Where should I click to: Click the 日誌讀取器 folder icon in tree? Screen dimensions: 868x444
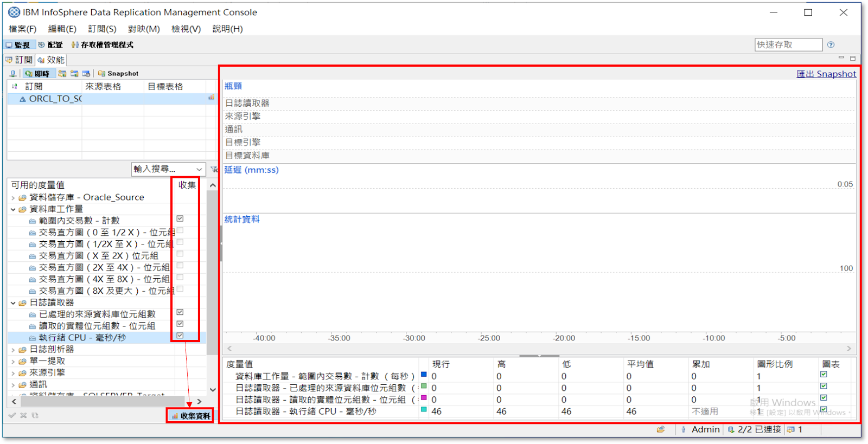pos(22,303)
